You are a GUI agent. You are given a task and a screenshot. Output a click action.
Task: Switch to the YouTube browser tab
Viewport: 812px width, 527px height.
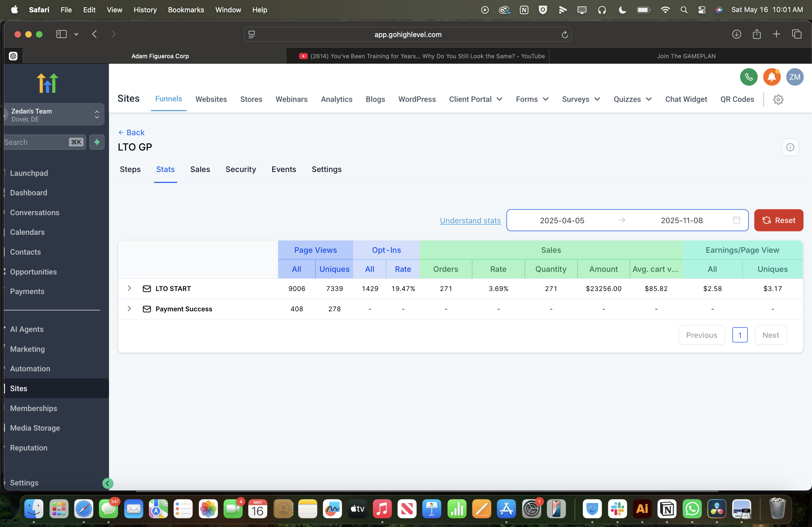click(418, 56)
